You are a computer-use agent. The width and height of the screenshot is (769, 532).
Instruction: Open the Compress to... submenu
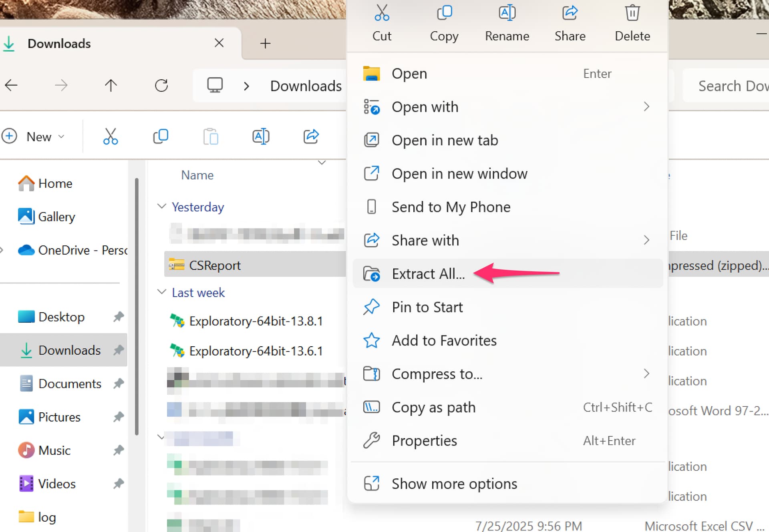coord(507,374)
